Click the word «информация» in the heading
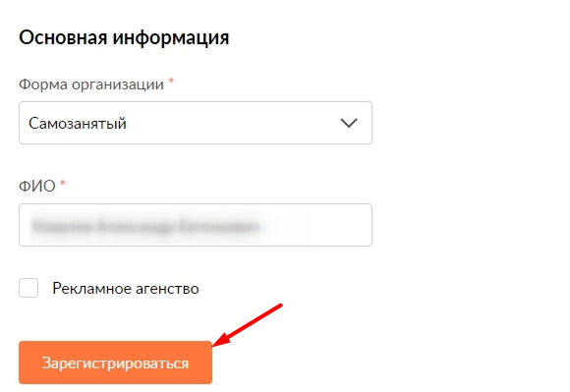Image resolution: width=570 pixels, height=392 pixels. (x=171, y=38)
